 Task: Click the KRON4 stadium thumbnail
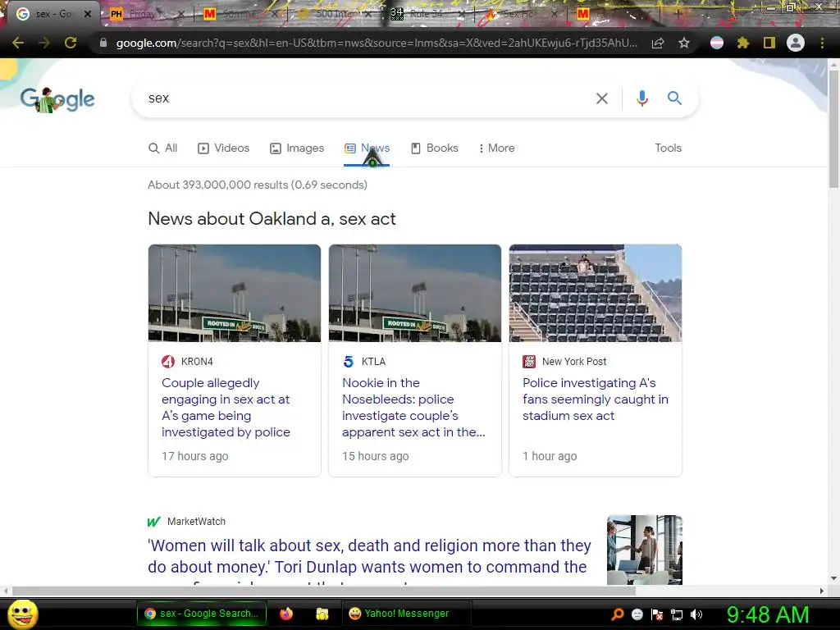click(235, 293)
